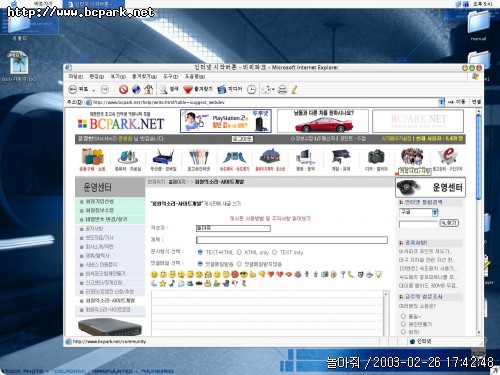Insert the light bulb emoticon

(379, 274)
